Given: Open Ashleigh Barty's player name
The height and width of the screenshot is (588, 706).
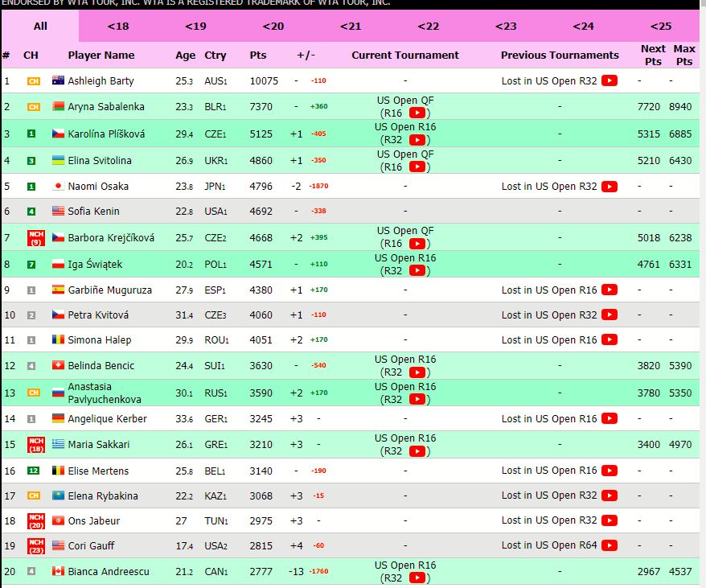Looking at the screenshot, I should (x=101, y=80).
